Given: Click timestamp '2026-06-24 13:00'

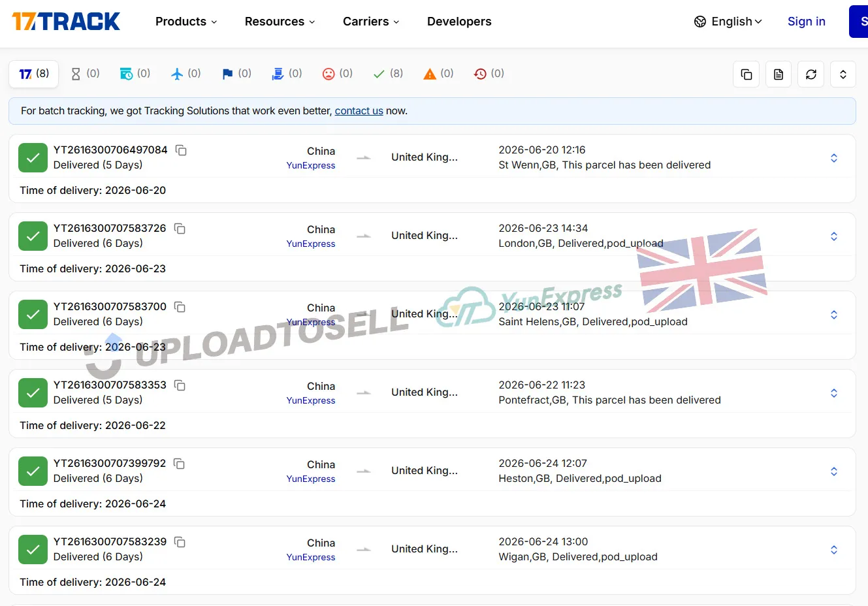Looking at the screenshot, I should [543, 542].
